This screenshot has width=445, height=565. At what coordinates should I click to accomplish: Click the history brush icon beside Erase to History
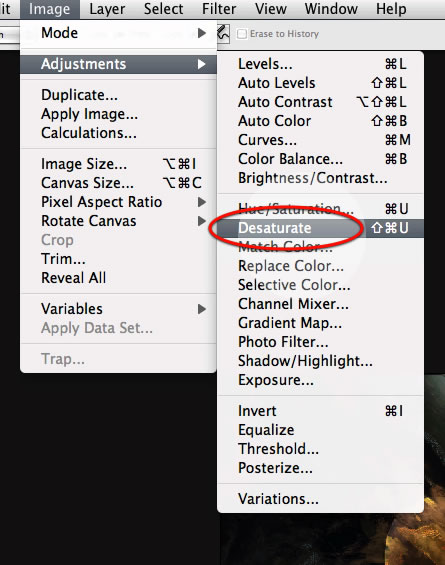[x=223, y=34]
